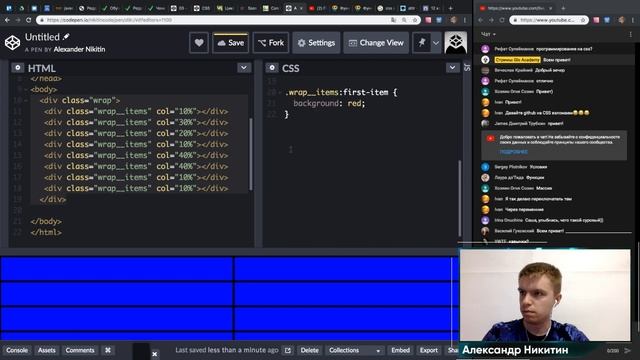Screen dimensions: 640x360
Task: Open HTML editor settings gear
Action: click(x=18, y=68)
